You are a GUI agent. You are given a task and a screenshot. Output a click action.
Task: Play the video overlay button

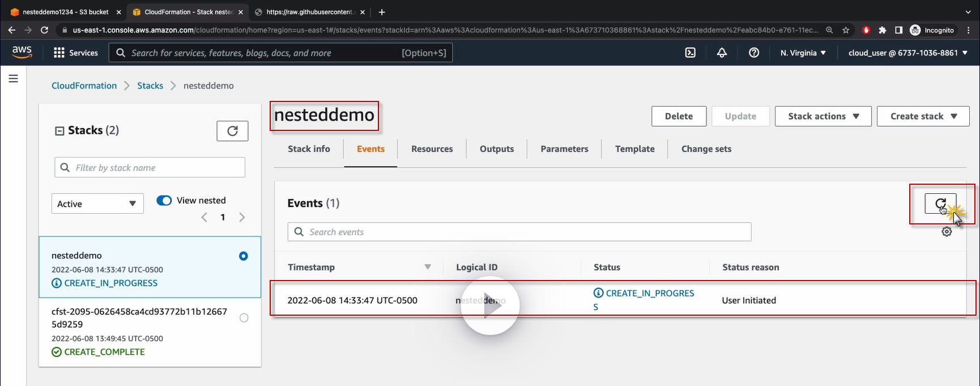(490, 306)
